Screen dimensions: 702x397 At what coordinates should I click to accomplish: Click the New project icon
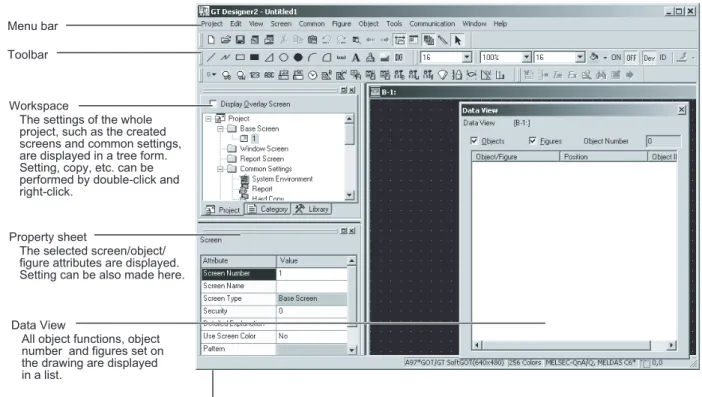tap(211, 40)
